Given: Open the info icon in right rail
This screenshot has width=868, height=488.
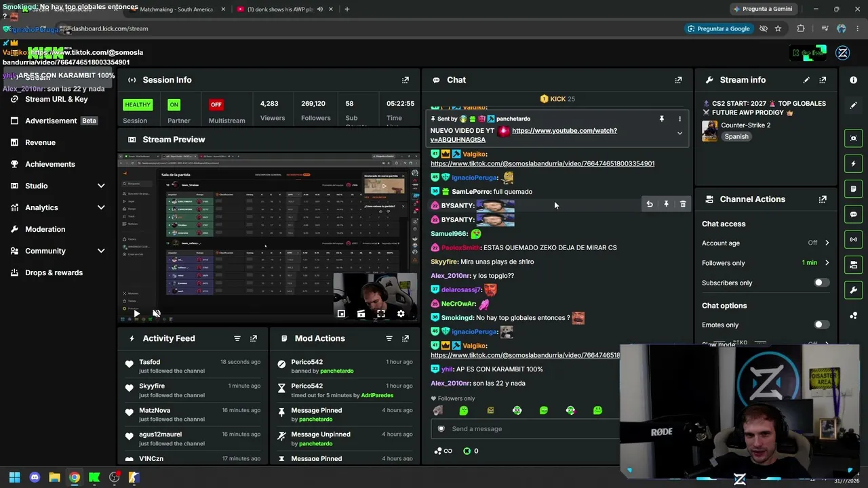Looking at the screenshot, I should 853,80.
